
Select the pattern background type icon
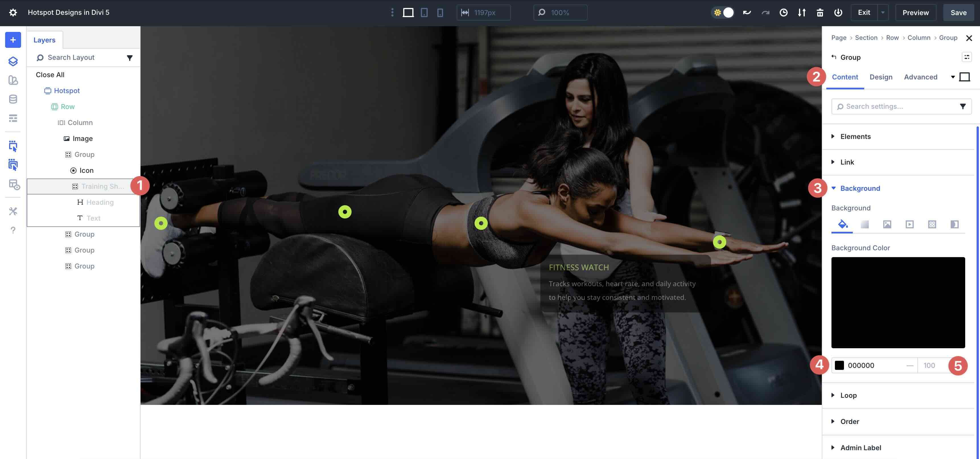click(x=932, y=224)
